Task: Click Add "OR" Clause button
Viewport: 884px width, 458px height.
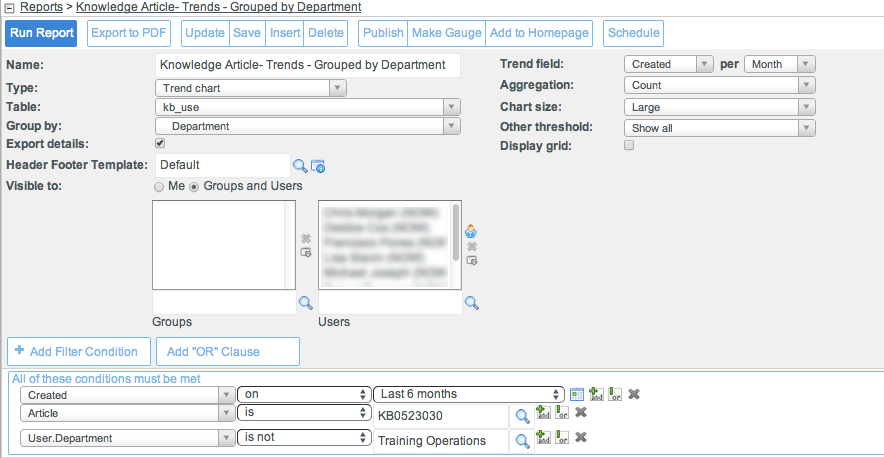Action: click(228, 351)
